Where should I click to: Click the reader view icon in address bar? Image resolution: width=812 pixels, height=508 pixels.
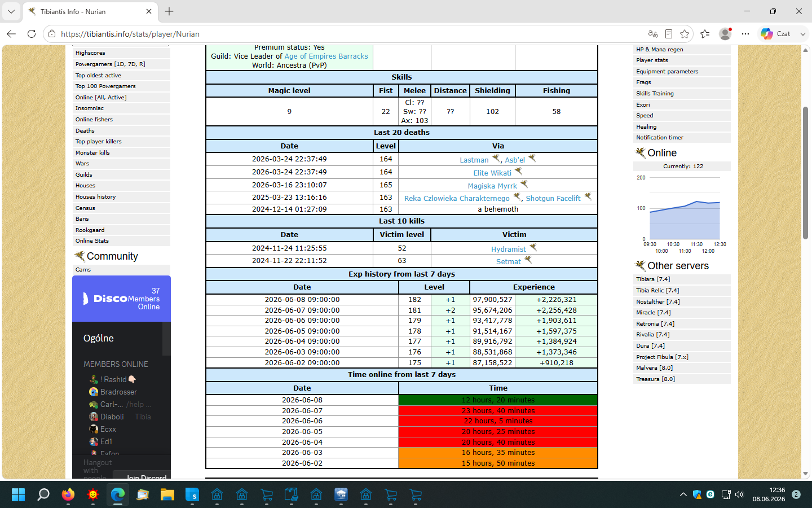point(669,34)
